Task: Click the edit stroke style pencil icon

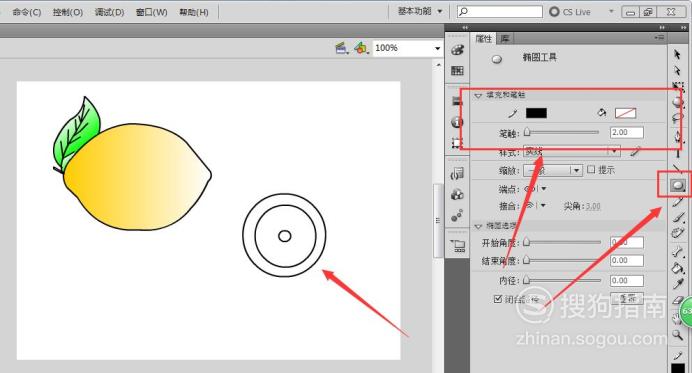Action: click(x=635, y=152)
